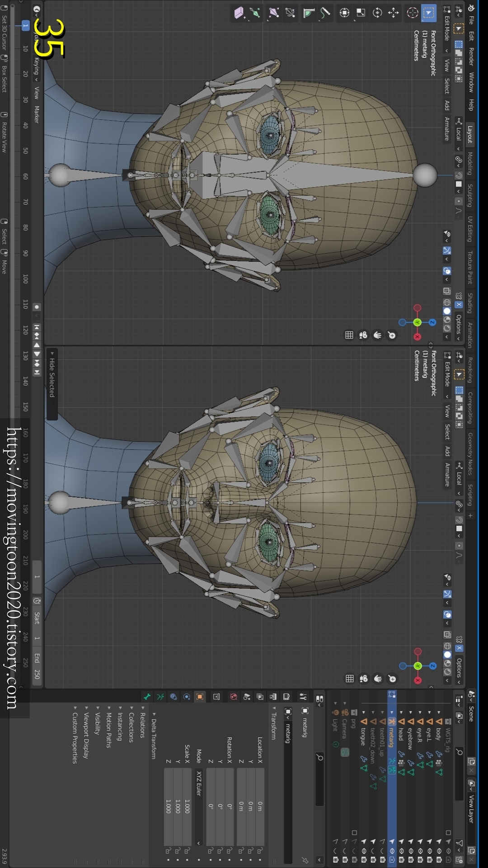Open the Scene properties tab
The height and width of the screenshot is (868, 488).
click(247, 697)
